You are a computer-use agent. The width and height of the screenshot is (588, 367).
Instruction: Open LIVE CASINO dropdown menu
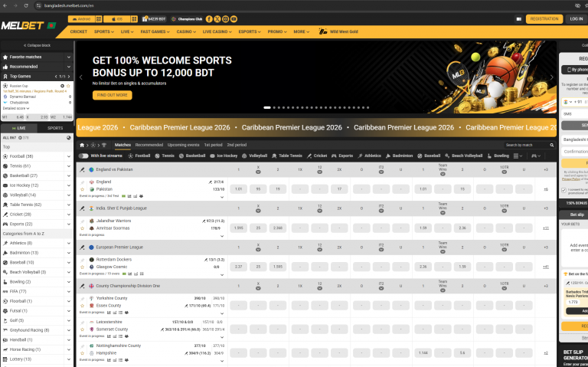click(x=217, y=32)
